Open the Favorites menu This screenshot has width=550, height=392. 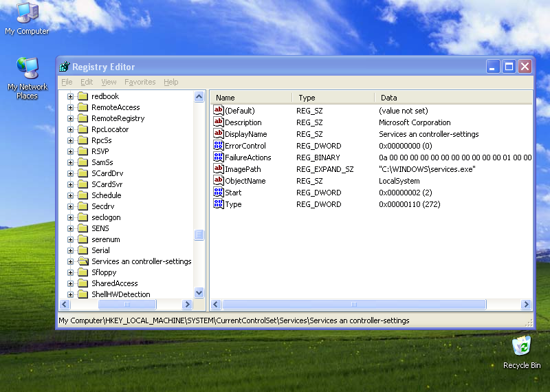[x=140, y=82]
